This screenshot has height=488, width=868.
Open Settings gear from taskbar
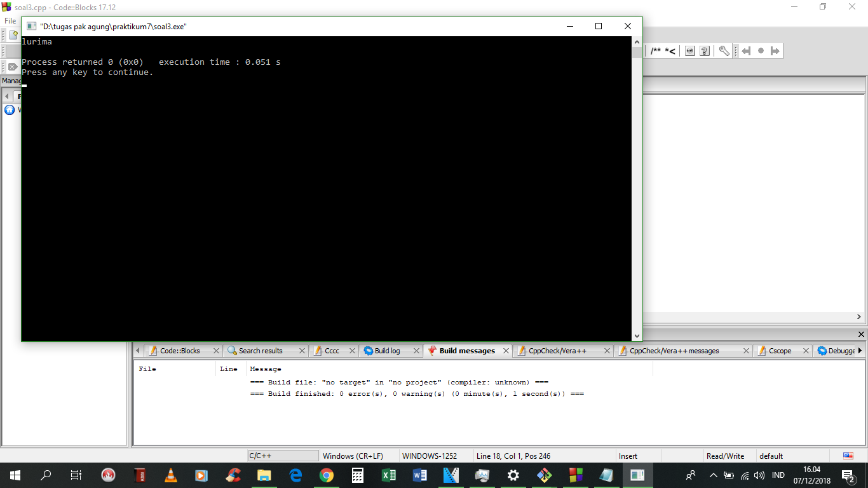coord(513,475)
